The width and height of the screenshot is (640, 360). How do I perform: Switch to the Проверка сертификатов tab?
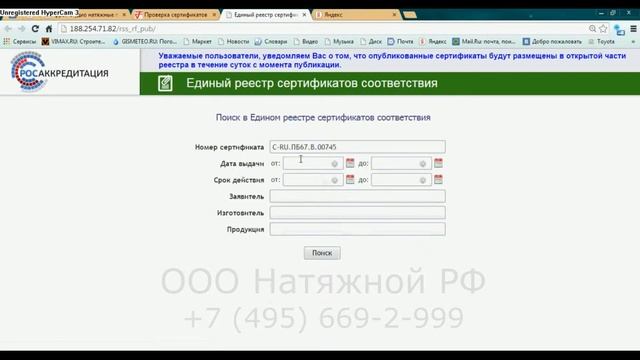click(x=176, y=15)
